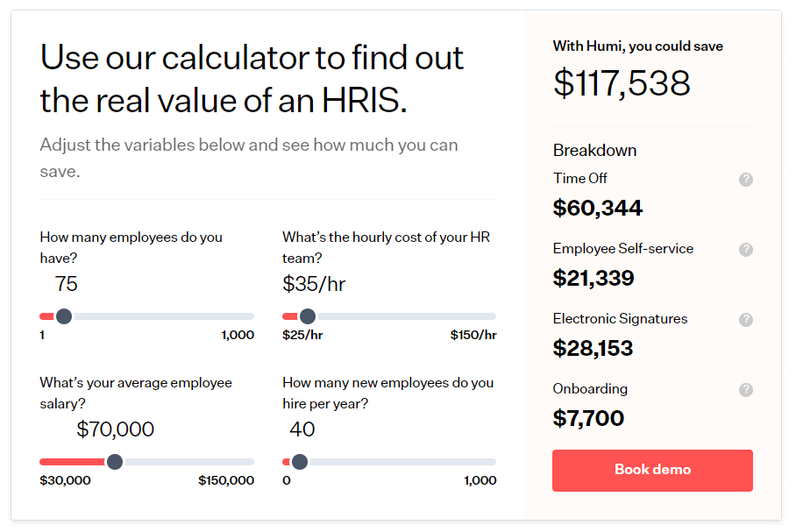Click the Book demo button
This screenshot has width=796, height=532.
(x=652, y=471)
